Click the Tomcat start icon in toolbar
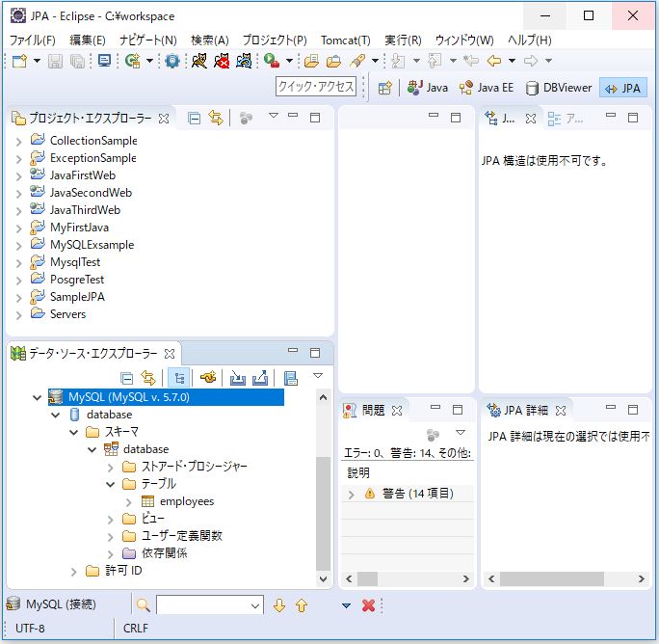 (198, 61)
